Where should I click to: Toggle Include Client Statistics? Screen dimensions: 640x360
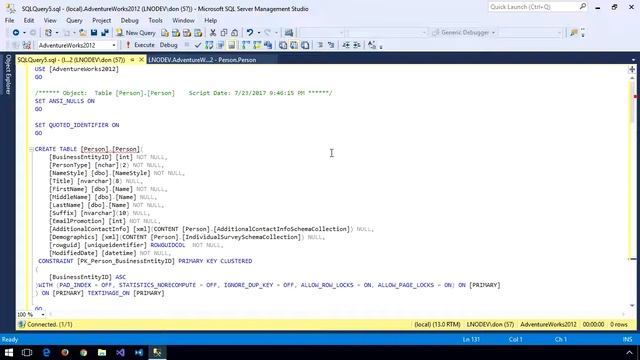coord(268,45)
